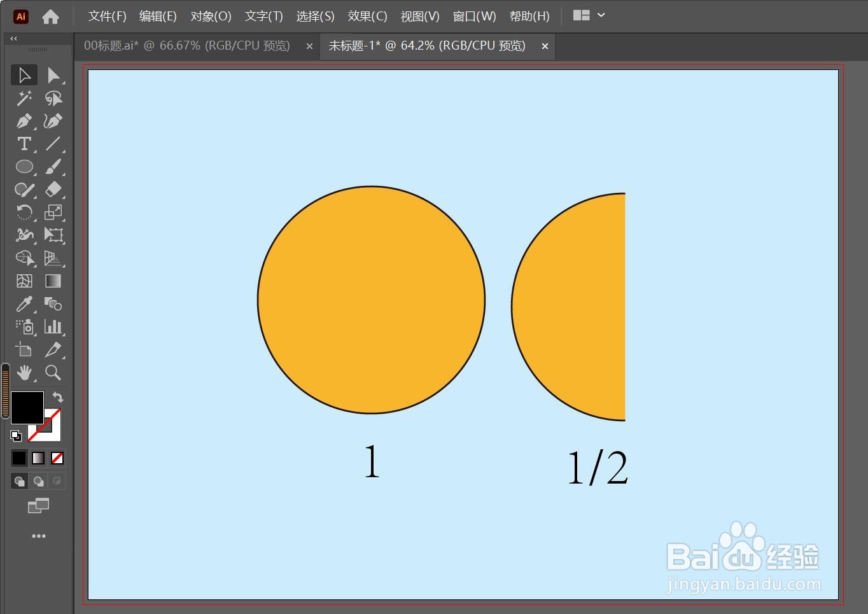Select the Curvature tool
The height and width of the screenshot is (614, 868).
tap(53, 121)
